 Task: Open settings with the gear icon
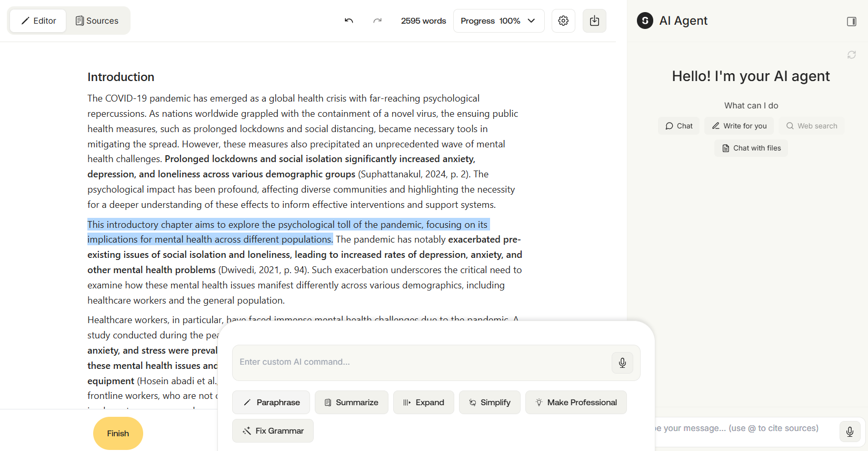coord(563,21)
